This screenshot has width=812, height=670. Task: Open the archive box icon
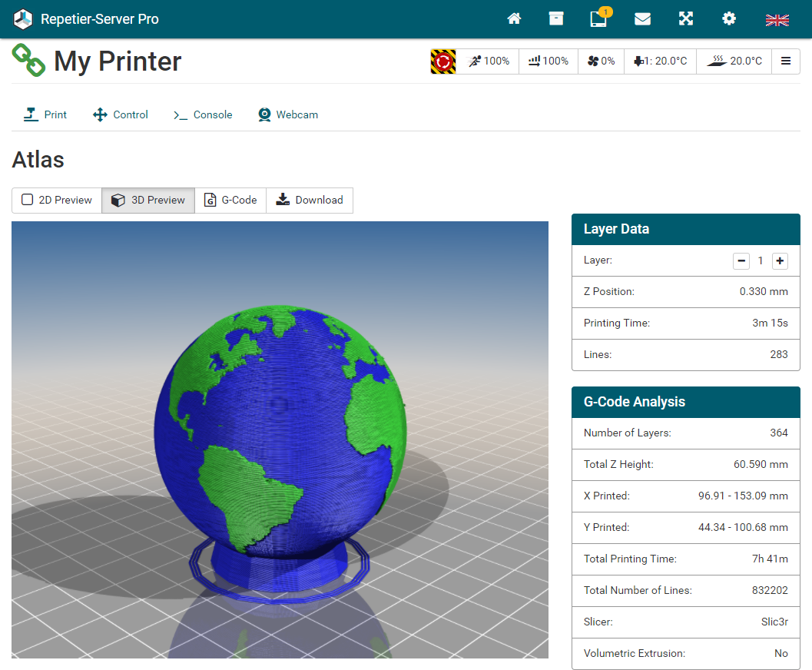click(x=556, y=19)
